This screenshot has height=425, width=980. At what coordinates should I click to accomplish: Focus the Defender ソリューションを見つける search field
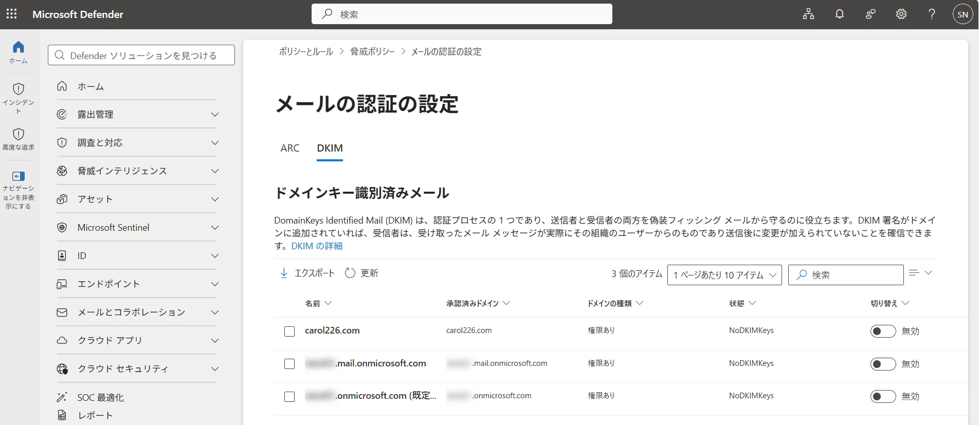coord(141,55)
